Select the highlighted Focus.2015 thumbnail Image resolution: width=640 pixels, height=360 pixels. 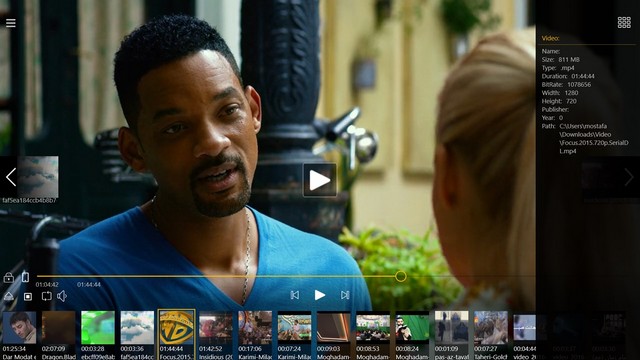(x=176, y=334)
